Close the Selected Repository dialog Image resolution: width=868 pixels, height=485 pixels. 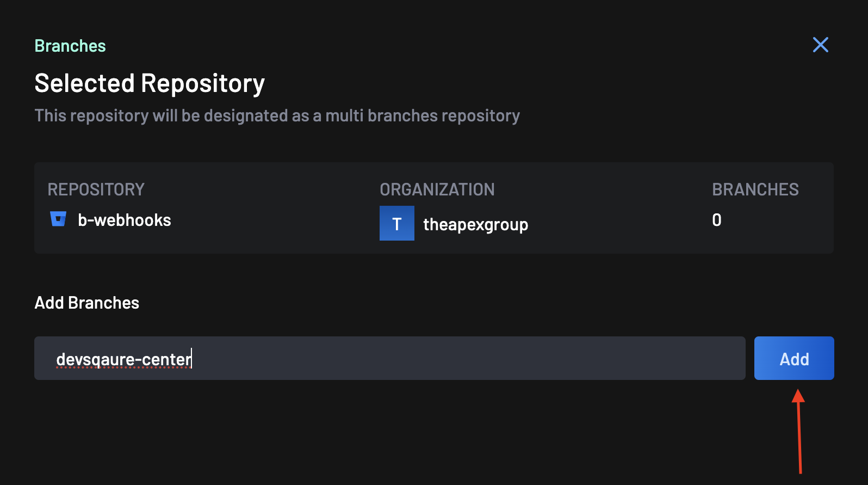(820, 45)
